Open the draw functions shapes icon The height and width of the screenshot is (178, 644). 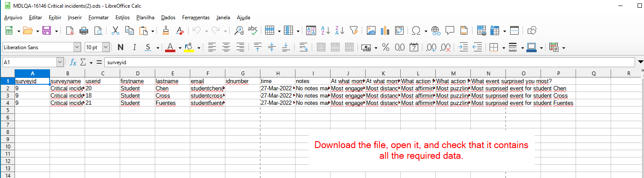coord(532,30)
